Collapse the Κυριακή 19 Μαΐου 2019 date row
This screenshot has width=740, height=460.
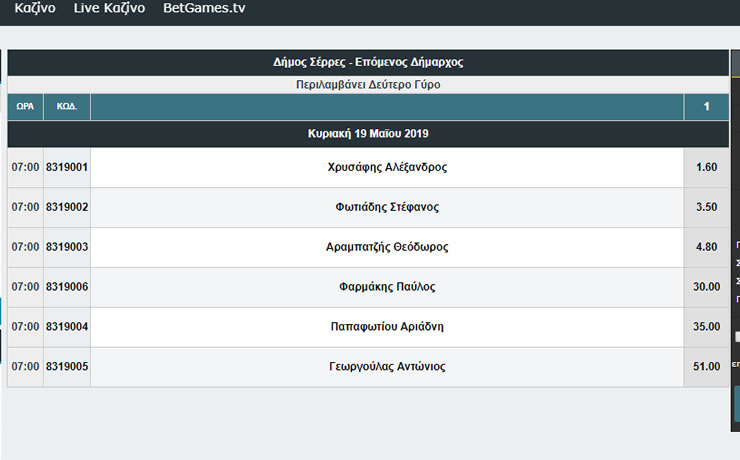(367, 134)
